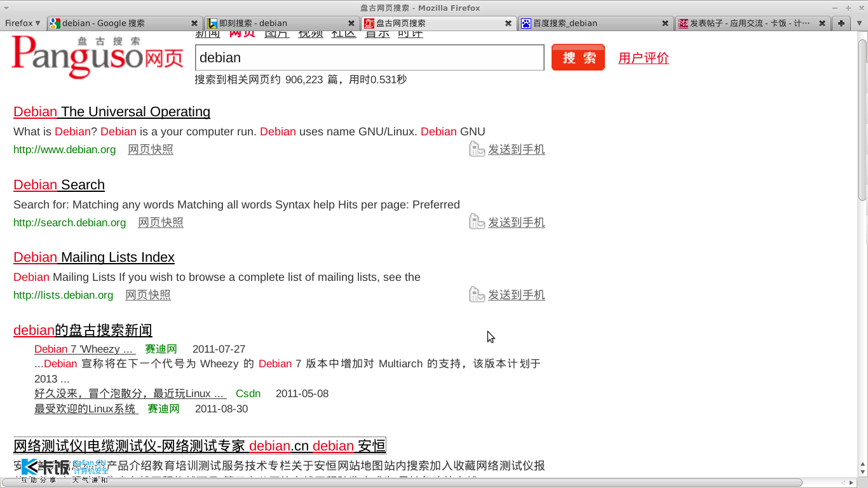Click the Google favicon on the first tab

click(x=55, y=23)
